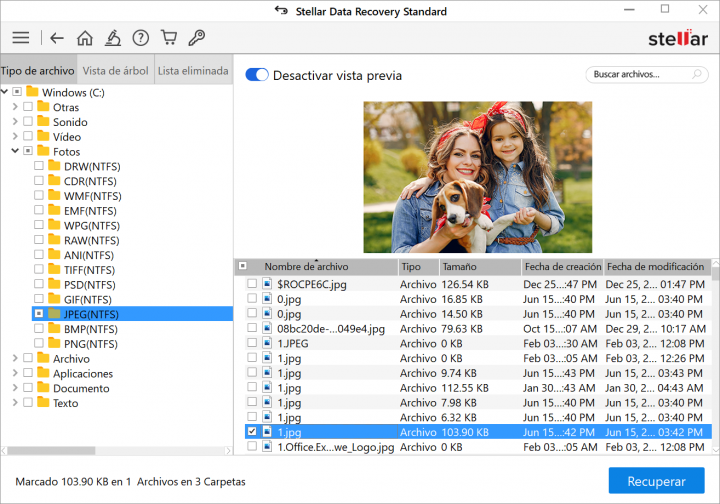720x504 pixels.
Task: Click the microscope deep scan icon
Action: (113, 38)
